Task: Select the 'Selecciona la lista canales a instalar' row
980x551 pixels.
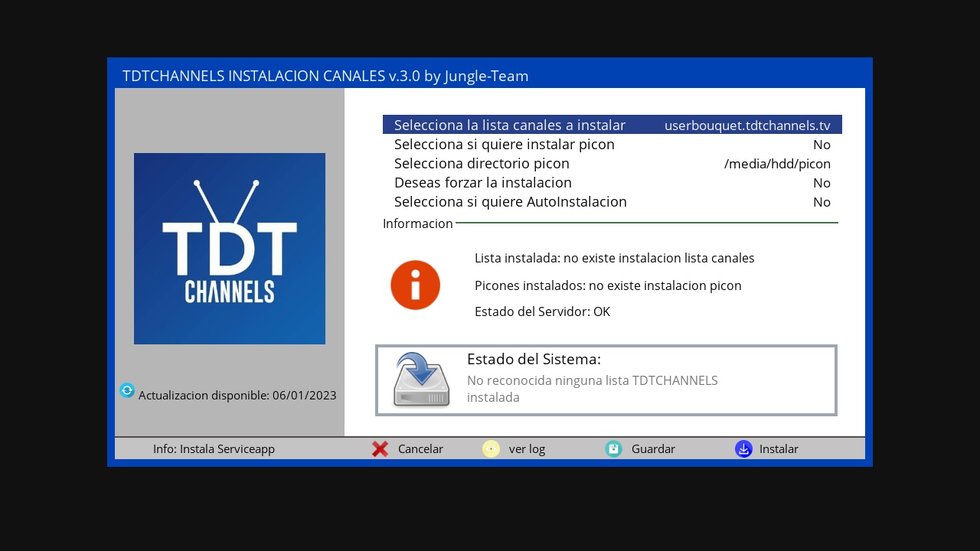Action: coord(510,126)
